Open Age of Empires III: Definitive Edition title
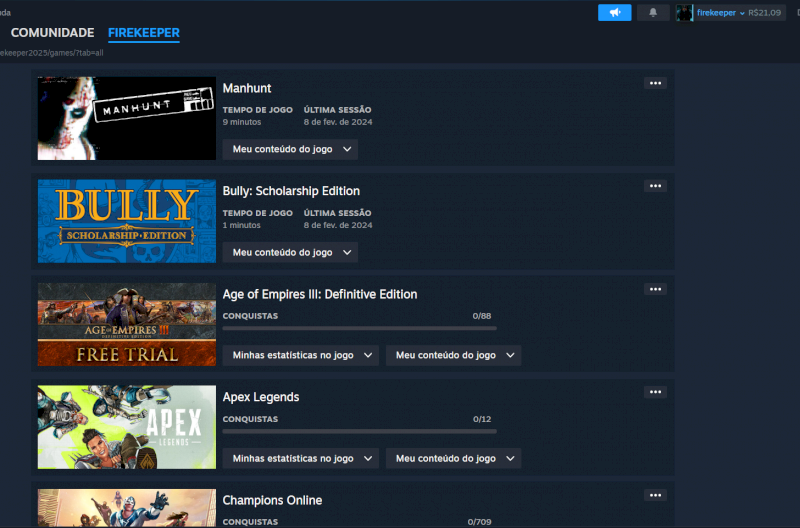 pos(320,294)
